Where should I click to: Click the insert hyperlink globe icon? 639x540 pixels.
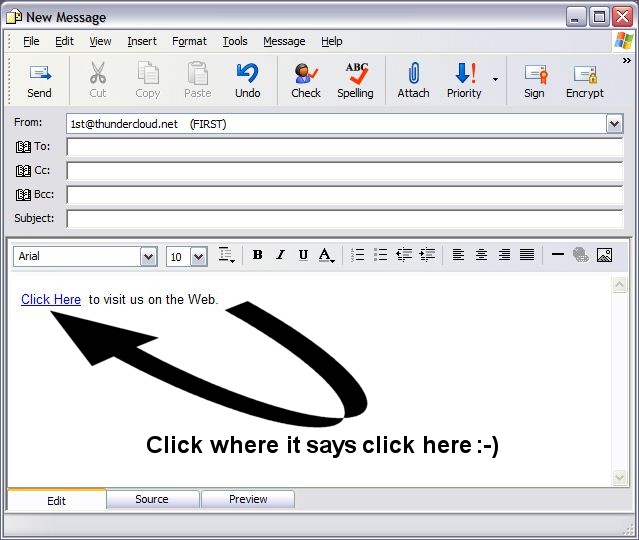[581, 255]
